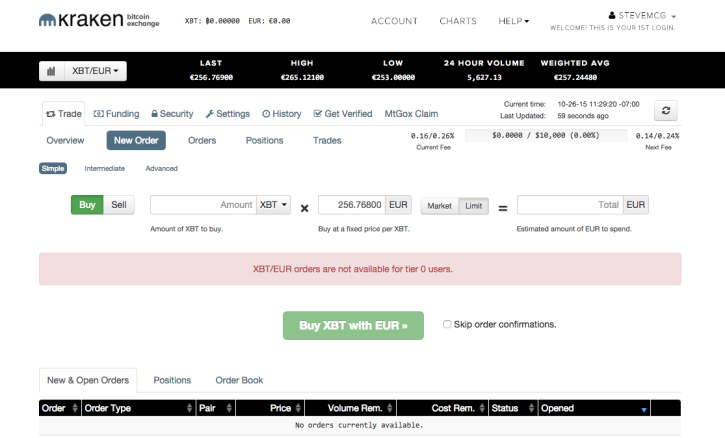Screen dimensions: 725x438
Task: Select Positions tab beside New & Open Orders
Action: coord(172,380)
